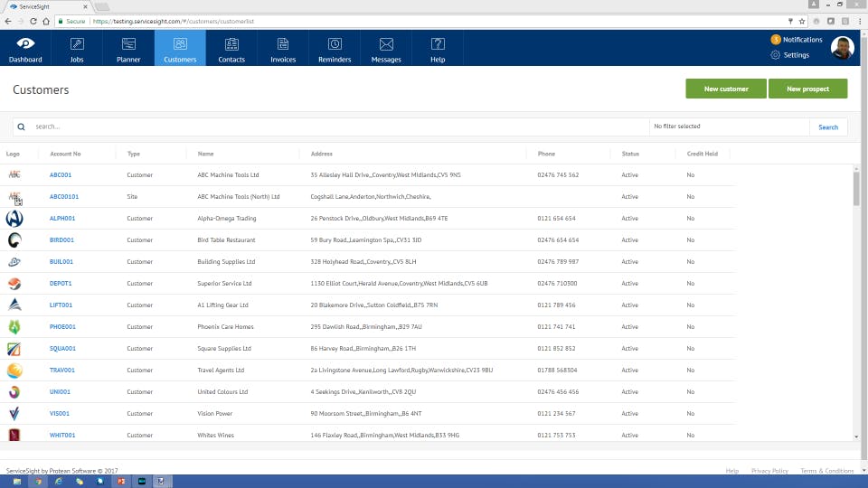Click the Travel Agents Ltd logo
The height and width of the screenshot is (488, 868).
tap(14, 371)
